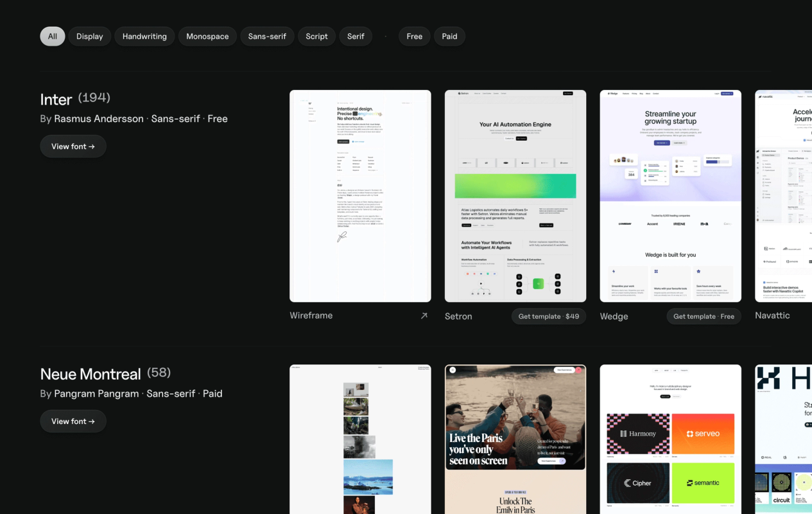Click the (58) Neue Montreal usage count
This screenshot has width=812, height=514.
(x=159, y=373)
